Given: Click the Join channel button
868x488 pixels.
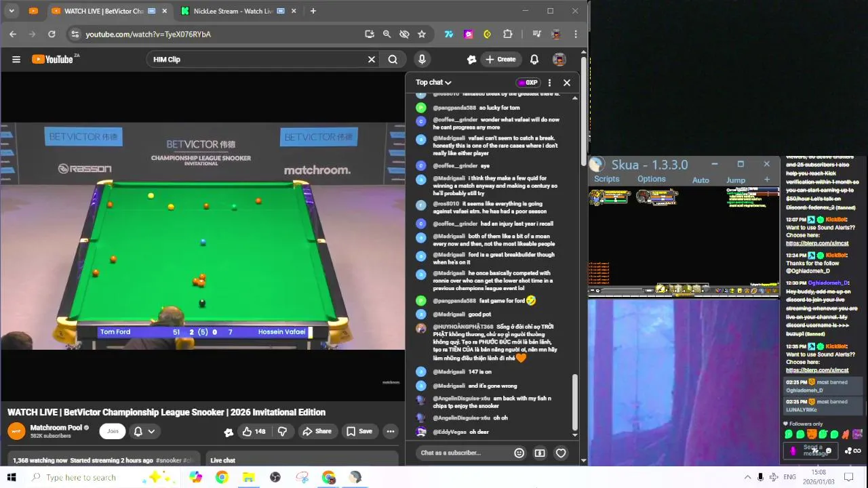Looking at the screenshot, I should tap(113, 431).
